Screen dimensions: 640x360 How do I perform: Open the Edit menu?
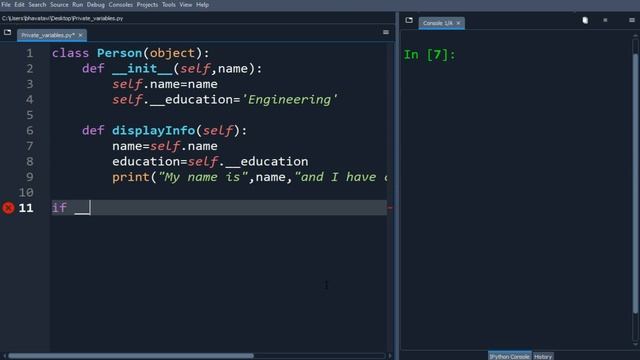[19, 5]
